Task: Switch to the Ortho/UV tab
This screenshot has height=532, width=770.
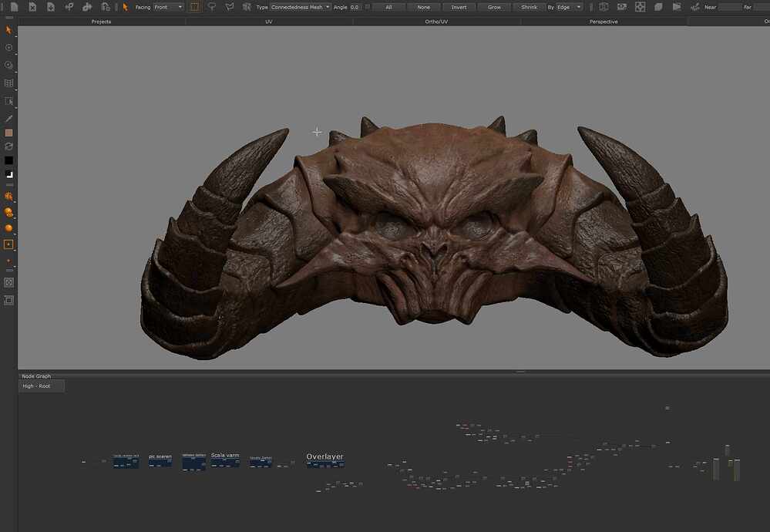Action: point(436,22)
